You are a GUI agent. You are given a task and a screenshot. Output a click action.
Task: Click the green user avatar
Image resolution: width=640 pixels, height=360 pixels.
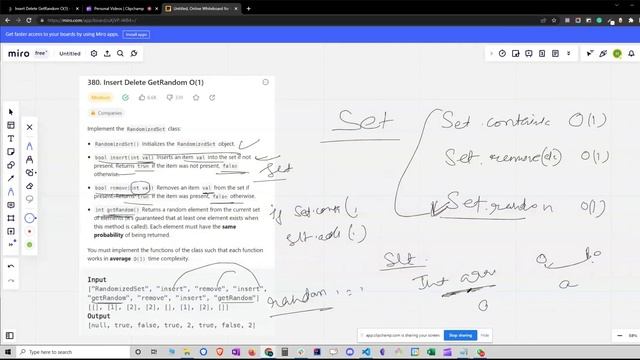618,53
